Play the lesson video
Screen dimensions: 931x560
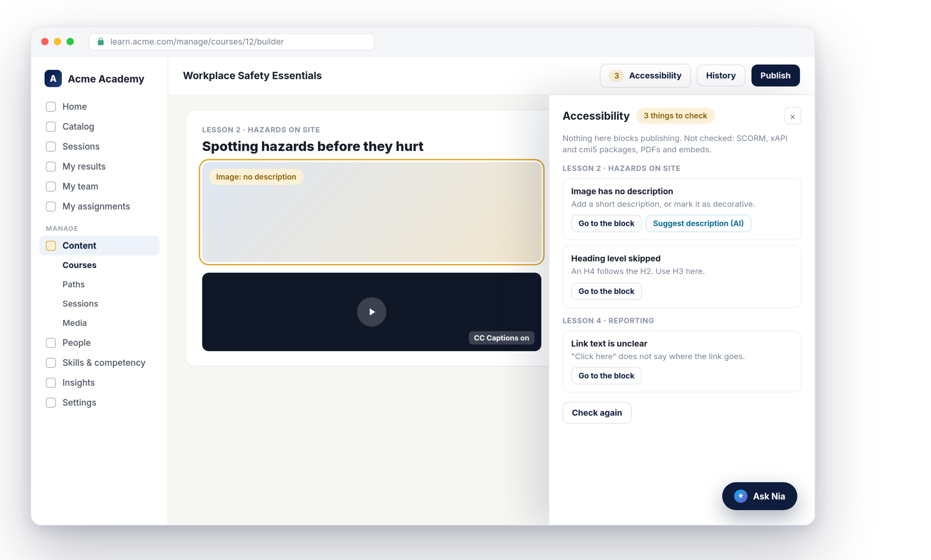click(x=372, y=312)
